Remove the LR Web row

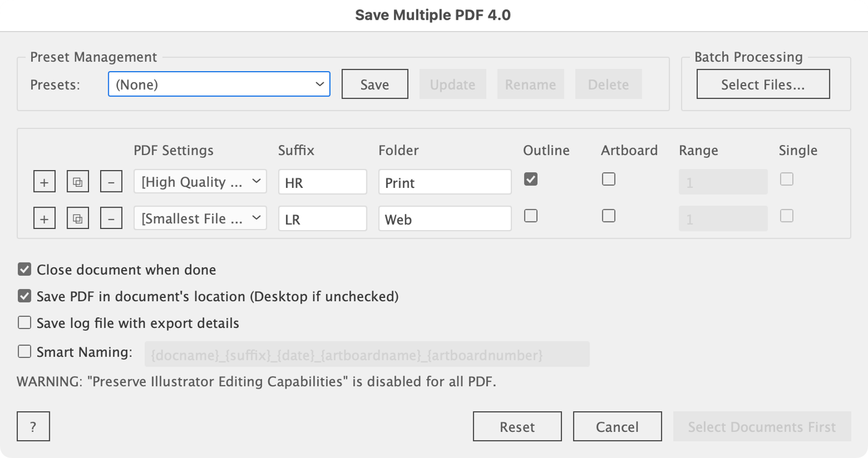111,219
